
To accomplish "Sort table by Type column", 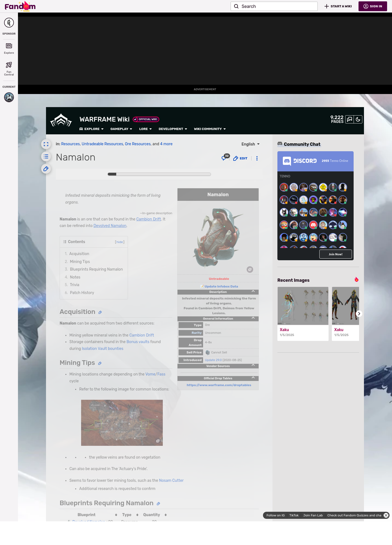I will (x=137, y=515).
